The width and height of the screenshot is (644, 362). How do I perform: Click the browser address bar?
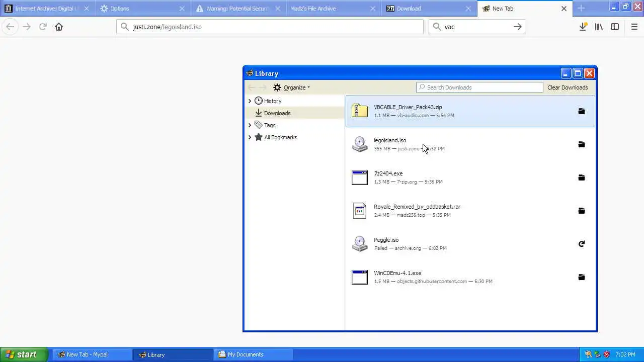tap(270, 27)
